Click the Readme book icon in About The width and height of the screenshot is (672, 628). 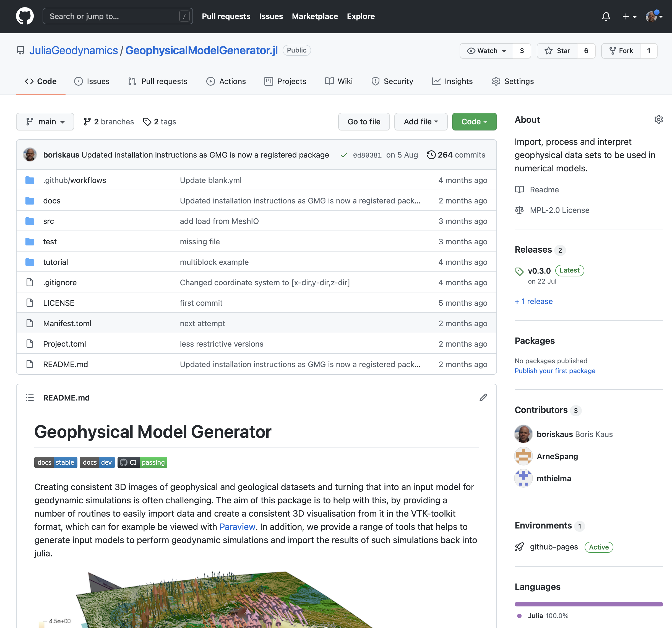pos(519,190)
